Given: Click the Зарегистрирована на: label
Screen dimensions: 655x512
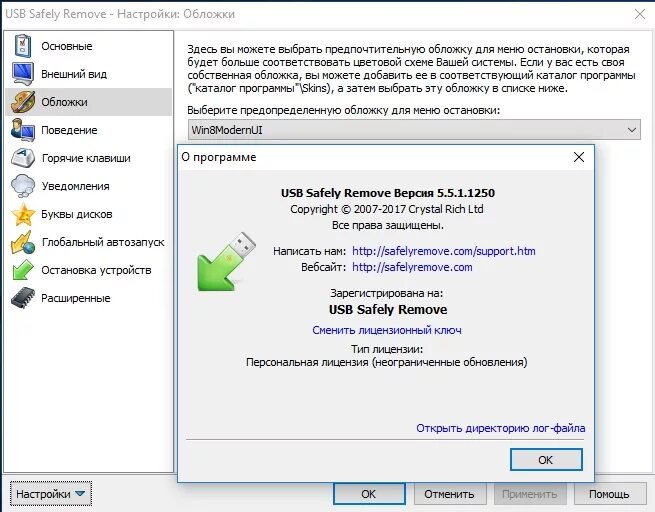Looking at the screenshot, I should coord(387,293).
